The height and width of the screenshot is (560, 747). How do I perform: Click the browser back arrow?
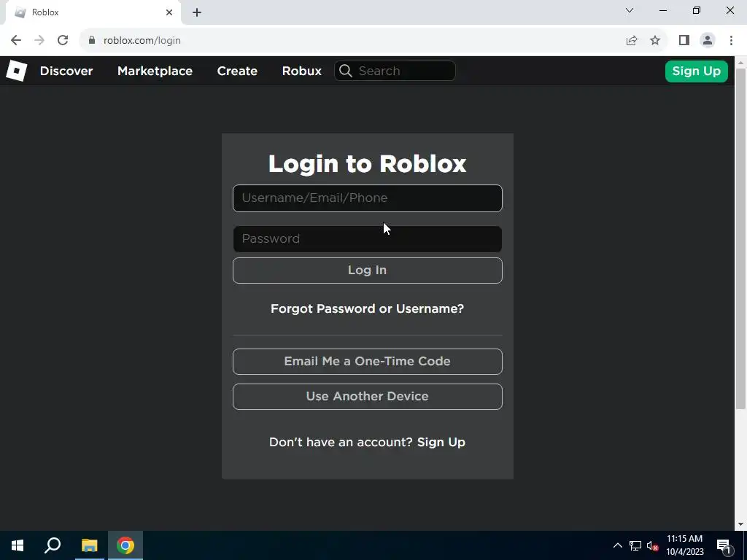pyautogui.click(x=16, y=41)
